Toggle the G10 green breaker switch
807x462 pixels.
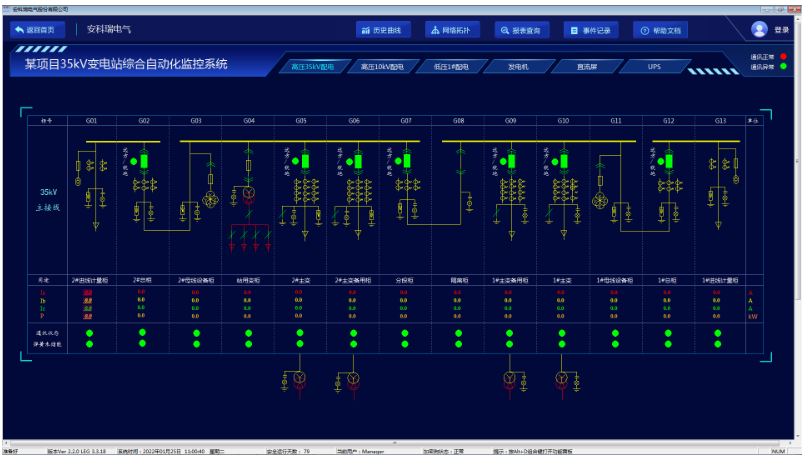[562, 160]
